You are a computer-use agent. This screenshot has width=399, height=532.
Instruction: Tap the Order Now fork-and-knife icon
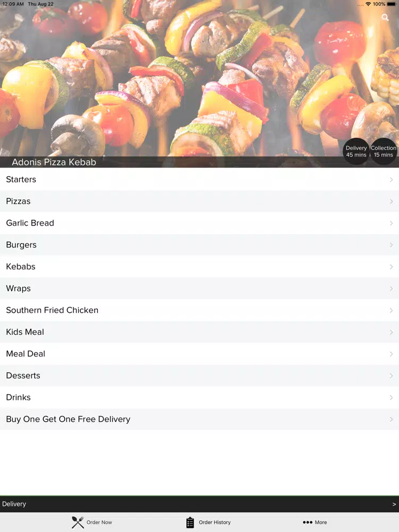[78, 522]
